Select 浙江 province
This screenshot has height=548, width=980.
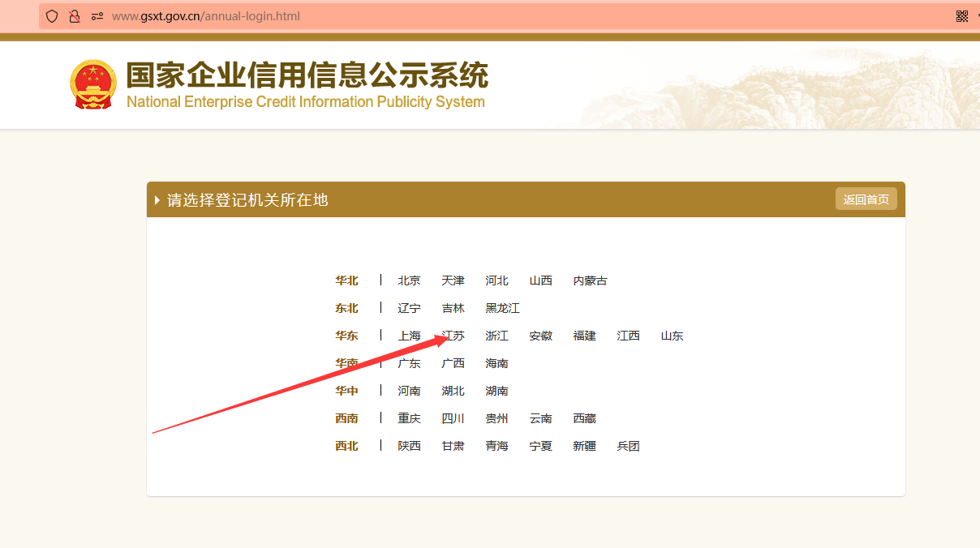click(497, 336)
